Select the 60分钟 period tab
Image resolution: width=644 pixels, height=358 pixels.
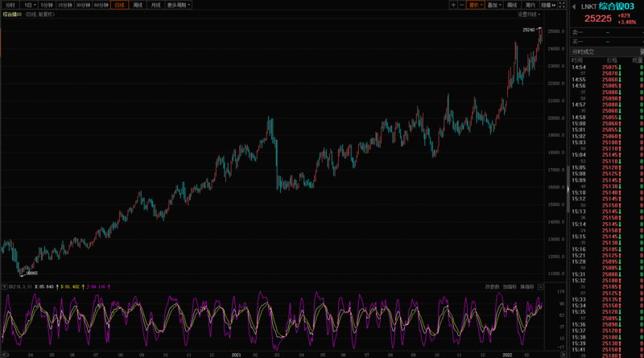pos(101,5)
